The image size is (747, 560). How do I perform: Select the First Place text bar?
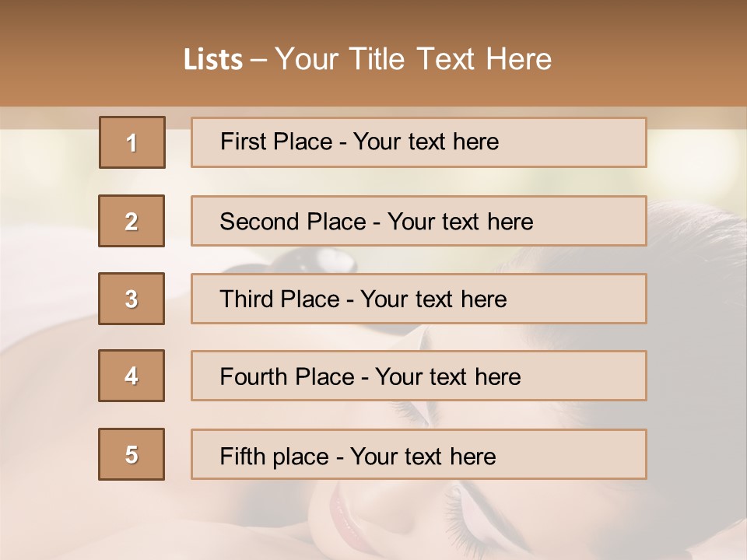point(419,142)
